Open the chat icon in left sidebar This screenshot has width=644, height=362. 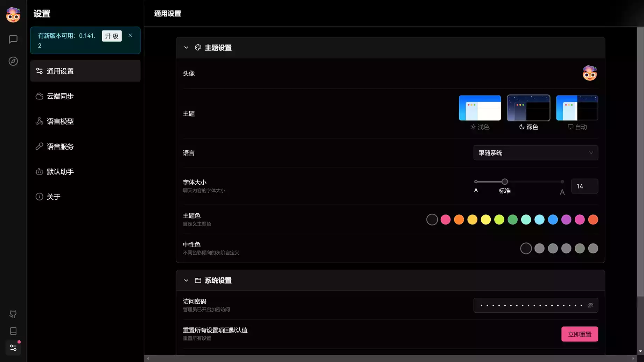(x=13, y=39)
